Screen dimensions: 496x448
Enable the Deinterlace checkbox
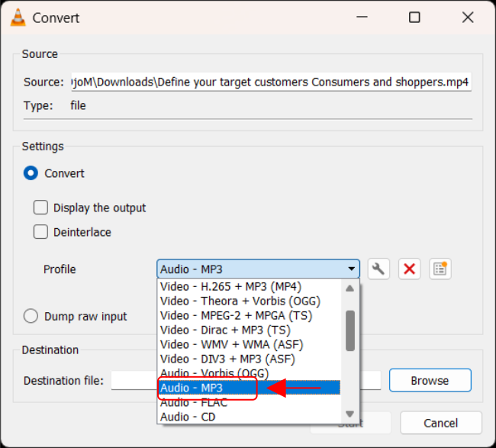click(x=40, y=232)
